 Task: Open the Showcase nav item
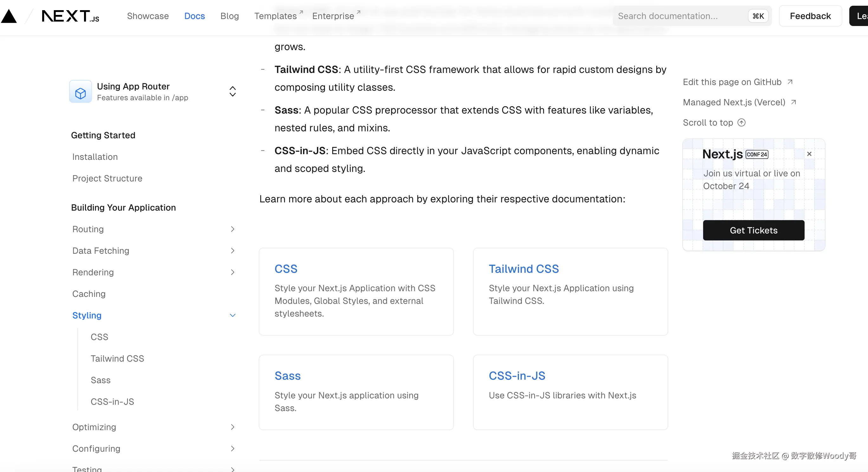pyautogui.click(x=148, y=16)
